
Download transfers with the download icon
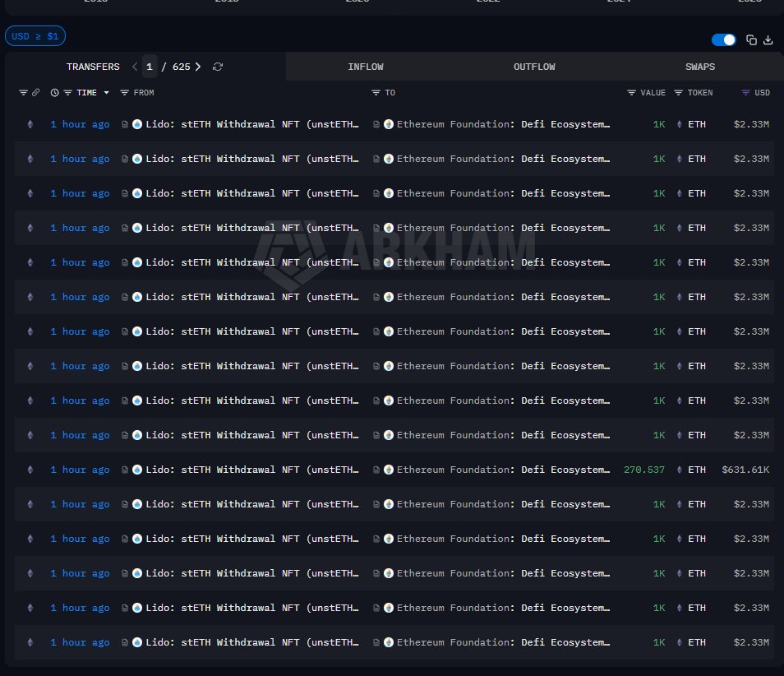[x=768, y=40]
